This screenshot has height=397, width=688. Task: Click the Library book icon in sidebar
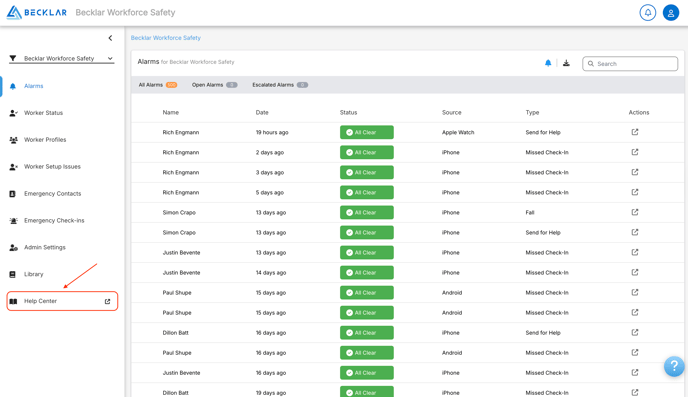[13, 274]
